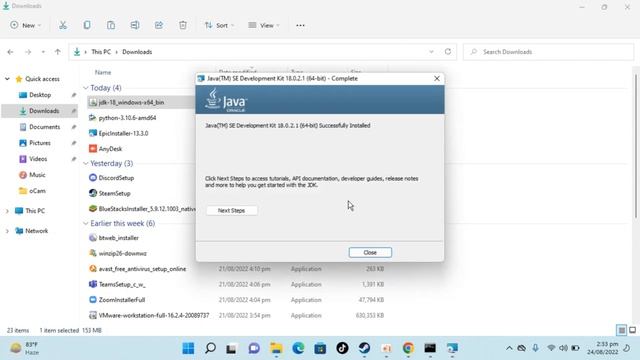Image resolution: width=640 pixels, height=360 pixels.
Task: Open the See more three-dots menu
Action: click(x=300, y=25)
